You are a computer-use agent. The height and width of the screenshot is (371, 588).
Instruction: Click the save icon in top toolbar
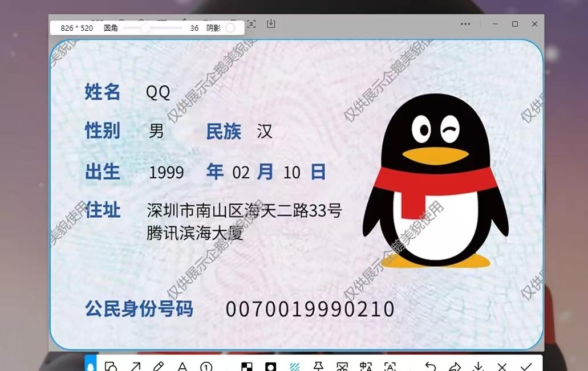point(271,23)
